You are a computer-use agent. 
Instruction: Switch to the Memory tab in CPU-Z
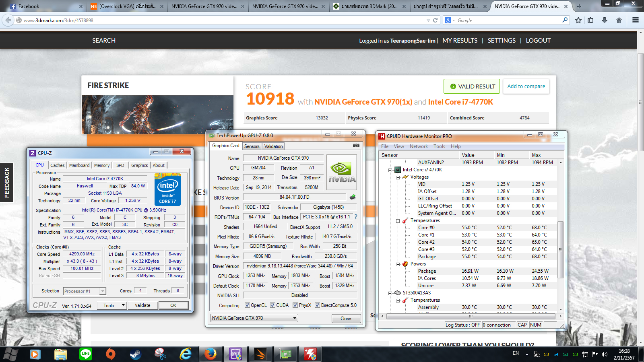102,165
